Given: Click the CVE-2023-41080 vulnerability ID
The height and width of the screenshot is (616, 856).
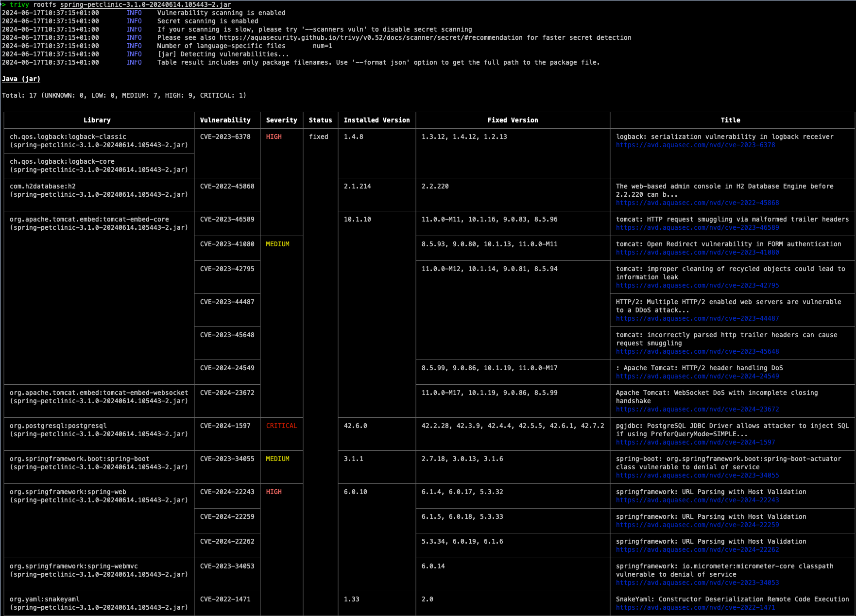Looking at the screenshot, I should coord(227,244).
